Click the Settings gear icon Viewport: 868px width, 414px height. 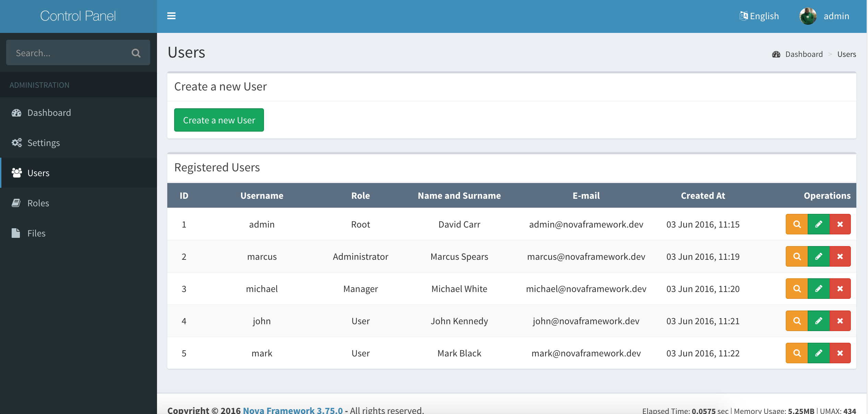[16, 142]
